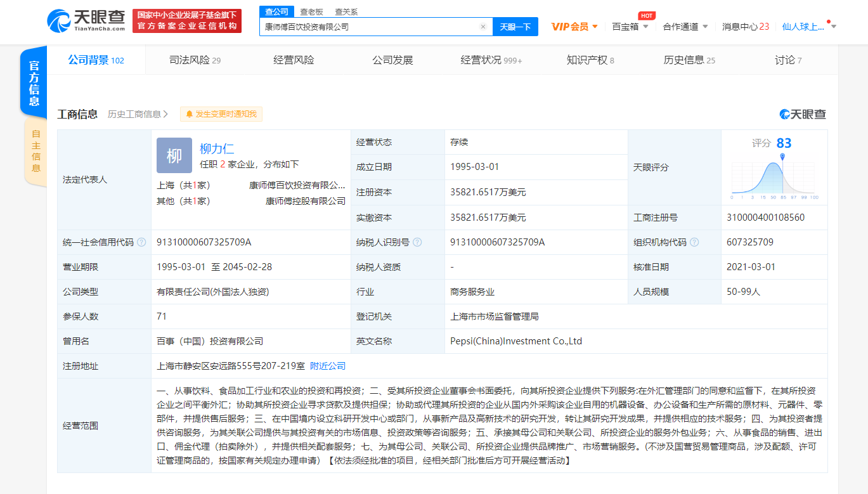Image resolution: width=868 pixels, height=494 pixels.
Task: Click the 行业 value 商务服务业
Action: click(472, 292)
